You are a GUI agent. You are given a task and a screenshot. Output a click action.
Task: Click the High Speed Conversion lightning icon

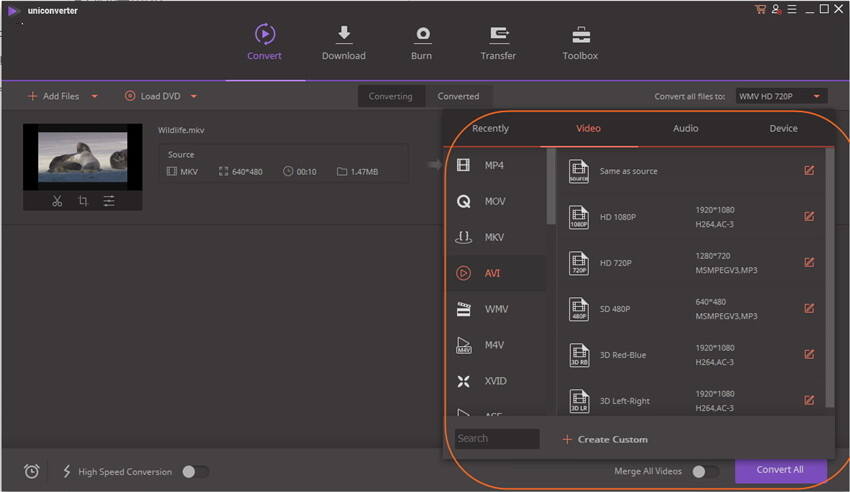tap(67, 471)
